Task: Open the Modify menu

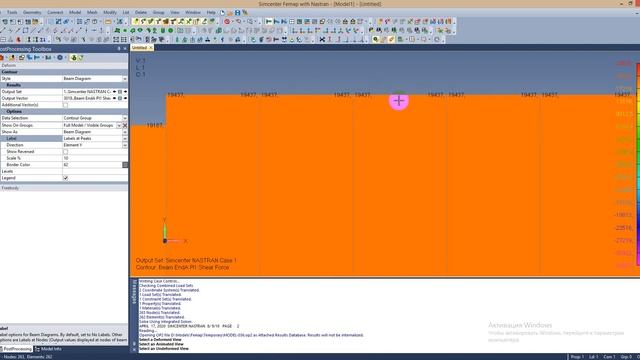Action: click(110, 13)
